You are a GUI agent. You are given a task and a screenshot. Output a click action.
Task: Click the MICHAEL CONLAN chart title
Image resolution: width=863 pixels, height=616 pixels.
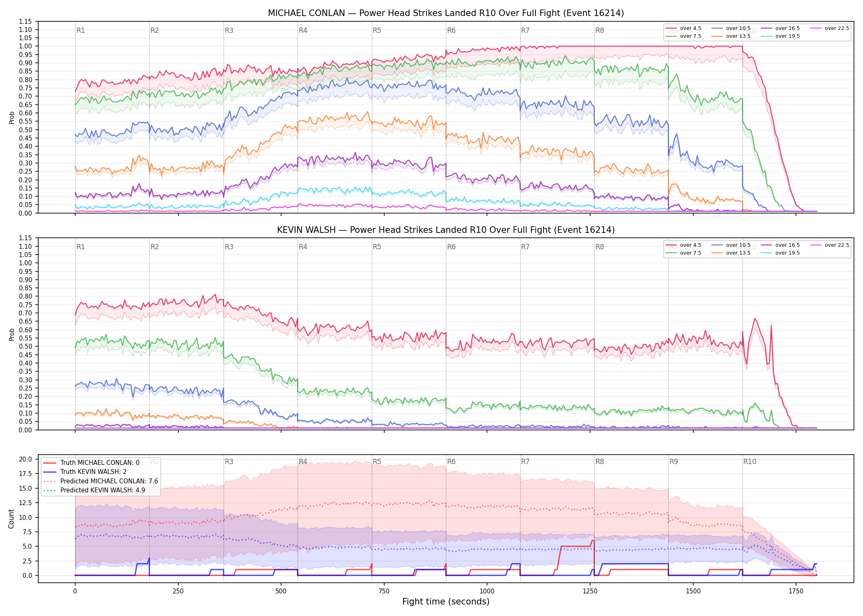coord(446,13)
